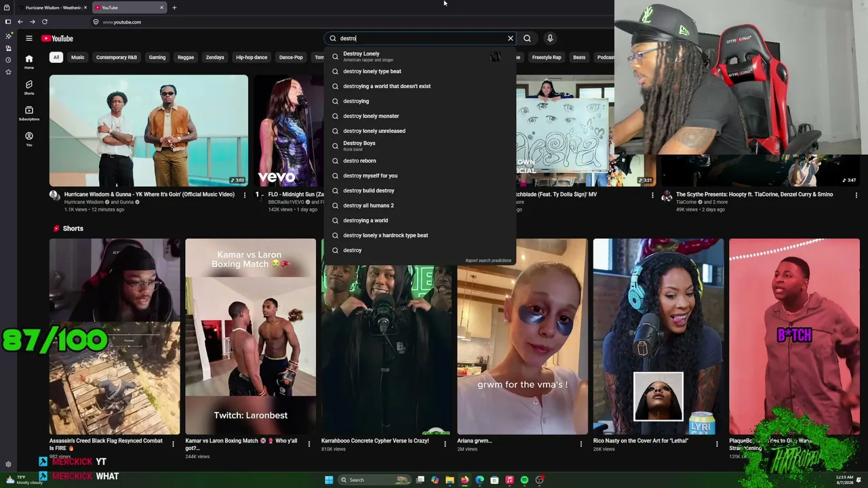This screenshot has width=868, height=488.
Task: Go back with the browser back arrow
Action: 20,22
